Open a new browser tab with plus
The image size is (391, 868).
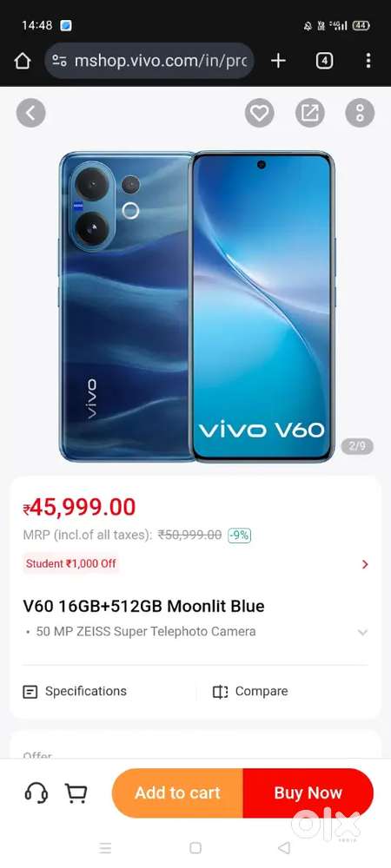point(278,61)
